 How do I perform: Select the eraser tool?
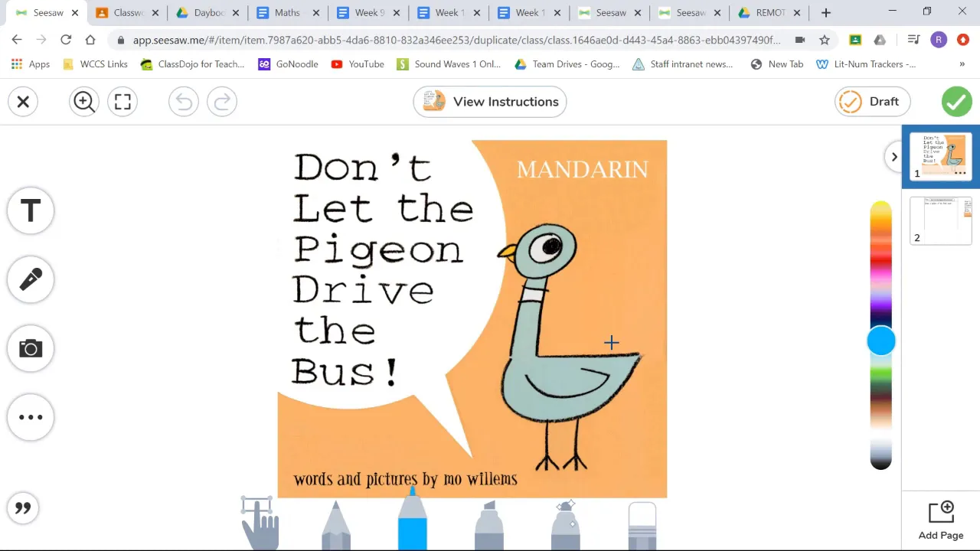[642, 526]
